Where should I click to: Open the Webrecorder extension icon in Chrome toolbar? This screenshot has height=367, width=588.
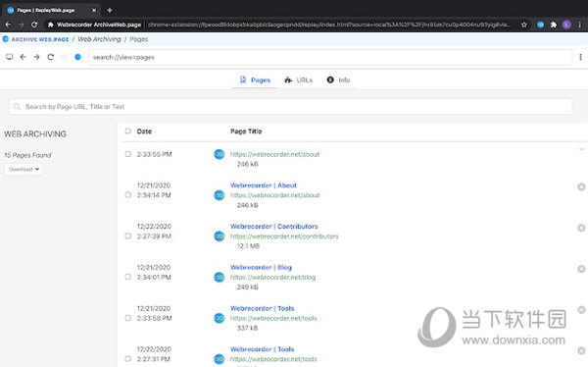point(540,25)
